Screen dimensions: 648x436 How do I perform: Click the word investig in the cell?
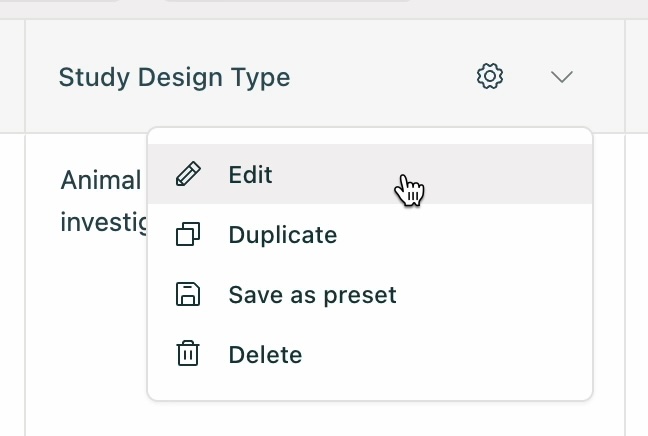[x=104, y=222]
